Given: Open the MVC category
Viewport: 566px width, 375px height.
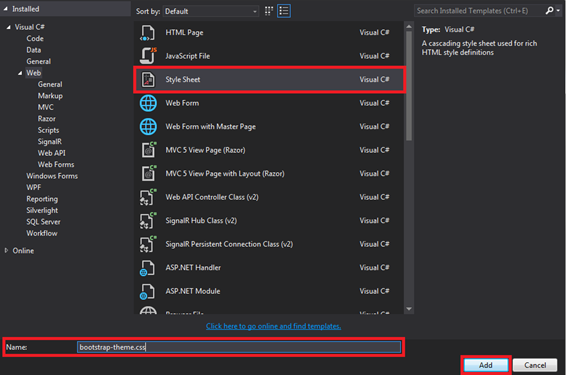Looking at the screenshot, I should [x=45, y=107].
